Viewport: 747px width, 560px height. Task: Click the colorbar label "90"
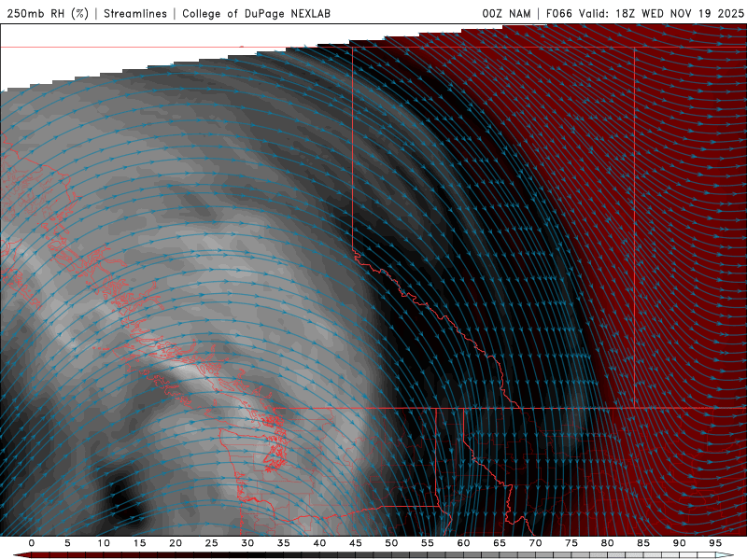click(x=680, y=543)
